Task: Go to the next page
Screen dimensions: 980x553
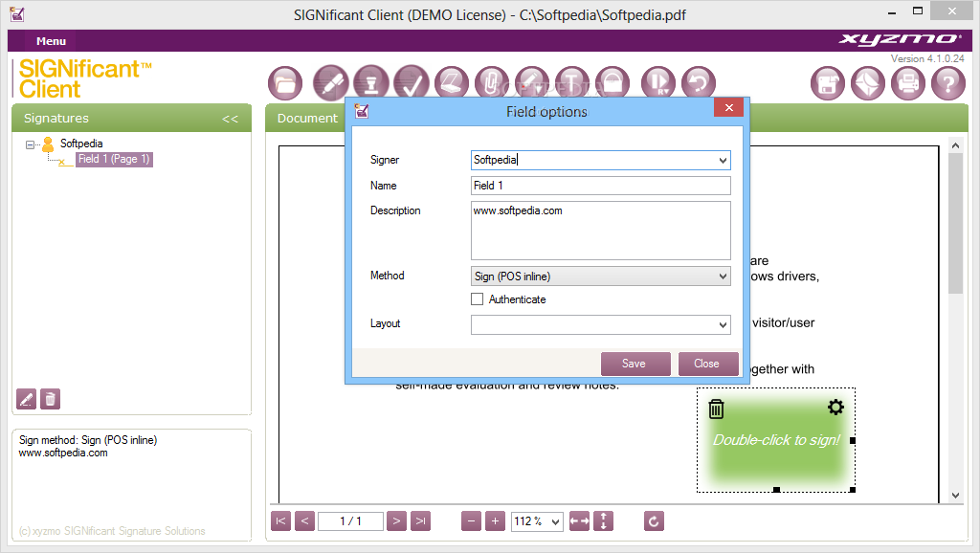Action: click(x=396, y=520)
